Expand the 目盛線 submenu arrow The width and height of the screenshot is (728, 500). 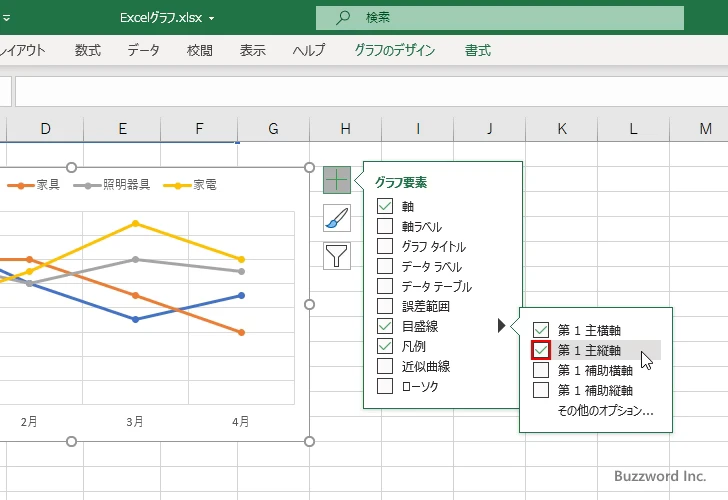coord(501,325)
